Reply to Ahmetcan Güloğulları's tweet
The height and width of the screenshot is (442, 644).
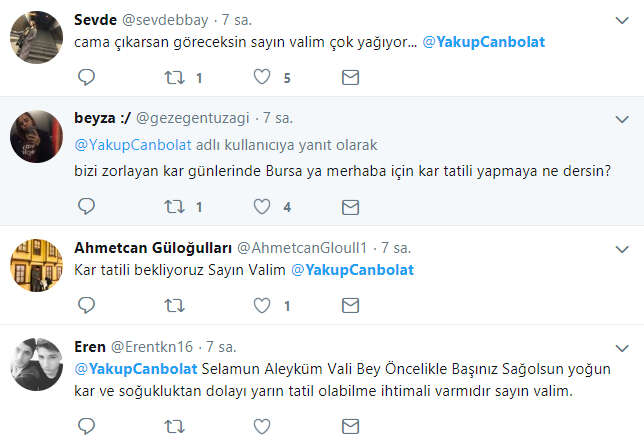pos(86,305)
